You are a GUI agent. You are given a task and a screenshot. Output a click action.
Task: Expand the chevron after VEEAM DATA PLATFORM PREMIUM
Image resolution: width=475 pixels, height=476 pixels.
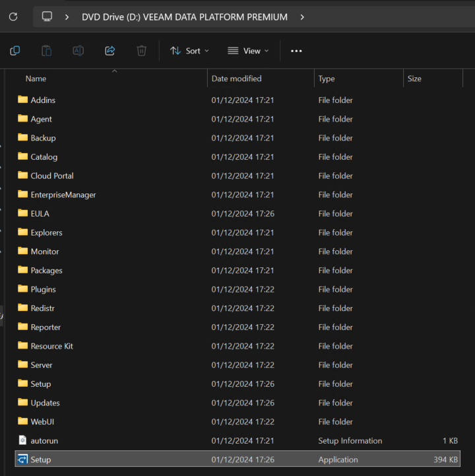(x=301, y=17)
